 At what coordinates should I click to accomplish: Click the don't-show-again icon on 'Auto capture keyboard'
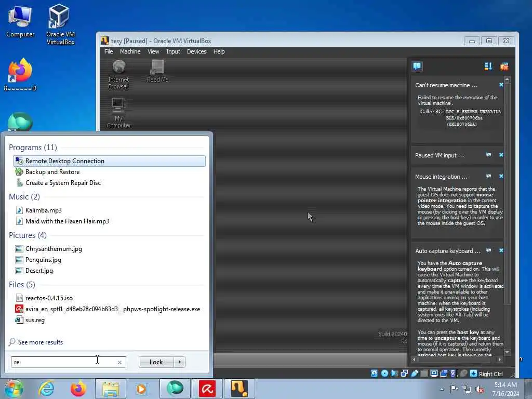pyautogui.click(x=488, y=250)
